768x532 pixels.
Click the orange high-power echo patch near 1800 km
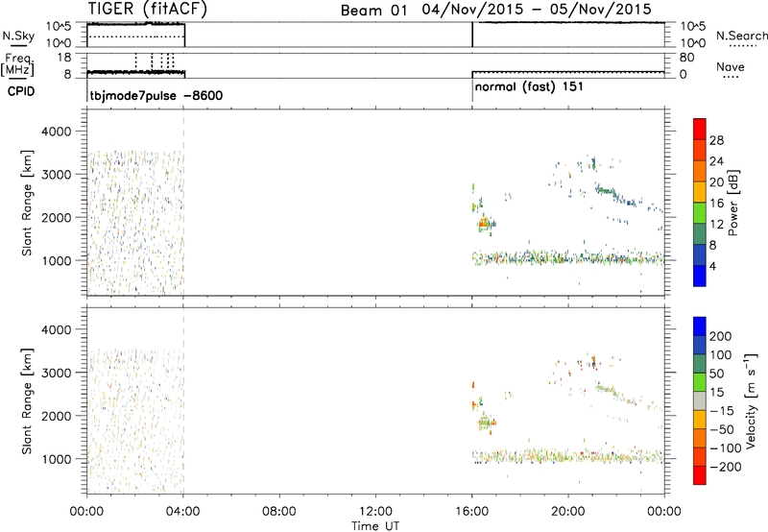(484, 224)
